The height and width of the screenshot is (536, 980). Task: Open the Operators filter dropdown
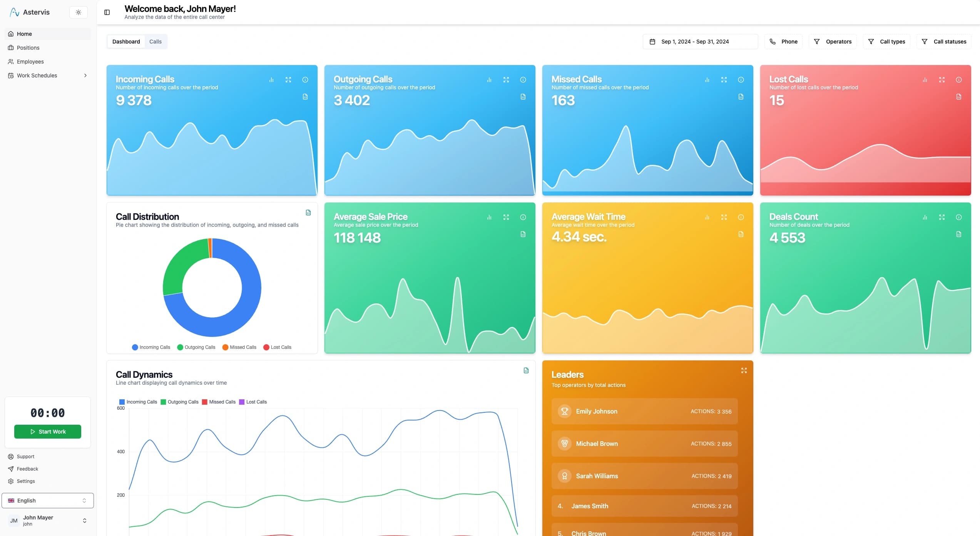pyautogui.click(x=833, y=42)
